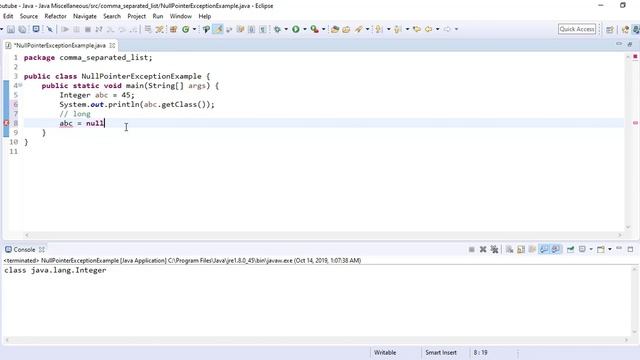Screen dimensions: 640x360
Task: Click the Open Perspective icon
Action: pyautogui.click(x=610, y=29)
